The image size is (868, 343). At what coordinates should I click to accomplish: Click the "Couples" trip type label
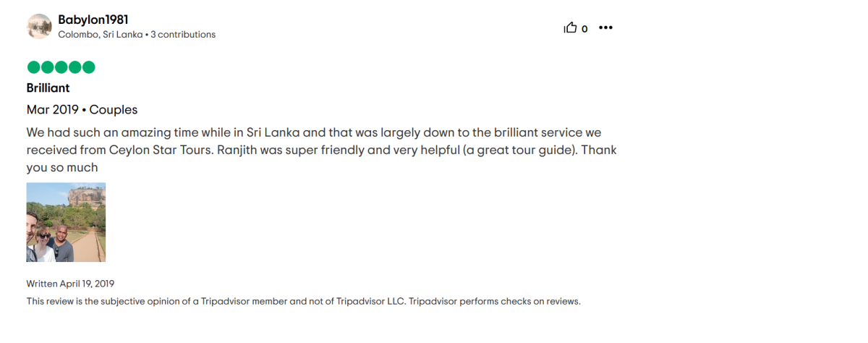click(x=114, y=110)
